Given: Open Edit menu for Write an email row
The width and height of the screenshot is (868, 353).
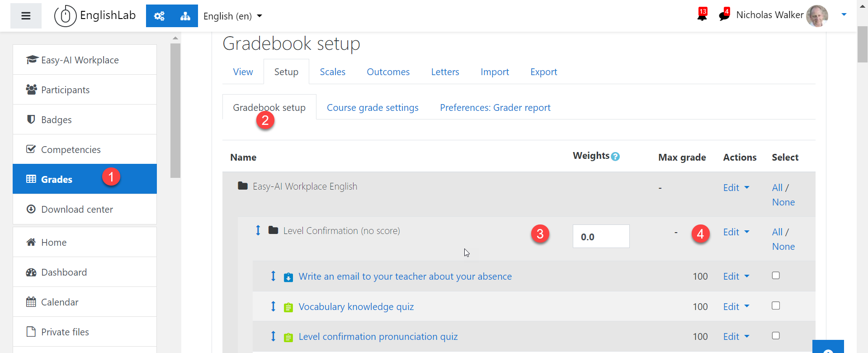Looking at the screenshot, I should point(736,276).
